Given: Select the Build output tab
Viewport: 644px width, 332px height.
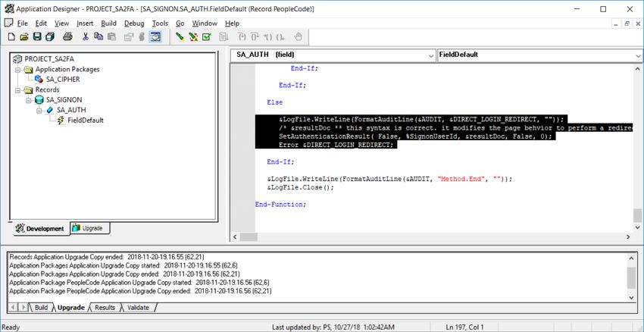Looking at the screenshot, I should [41, 307].
